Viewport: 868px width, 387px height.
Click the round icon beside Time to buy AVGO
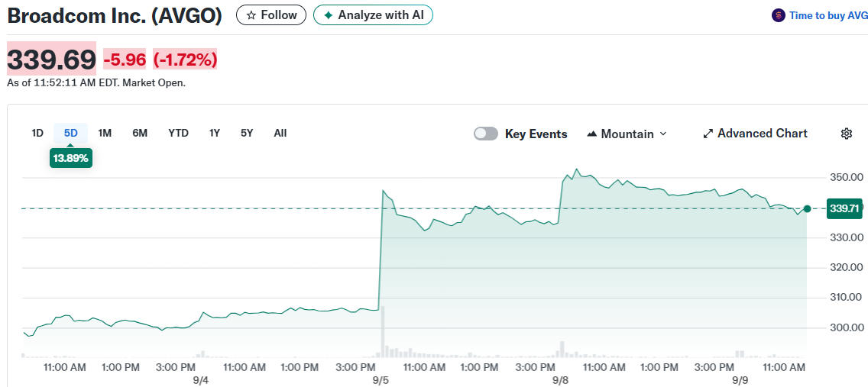(x=778, y=15)
